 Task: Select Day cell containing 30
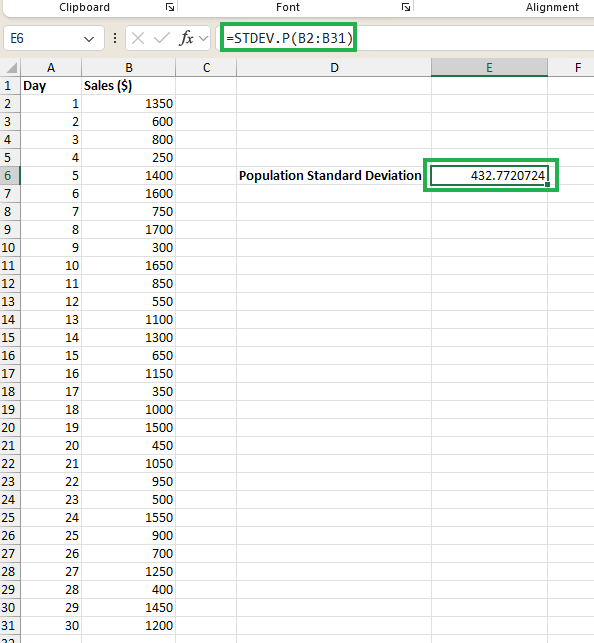pos(51,626)
